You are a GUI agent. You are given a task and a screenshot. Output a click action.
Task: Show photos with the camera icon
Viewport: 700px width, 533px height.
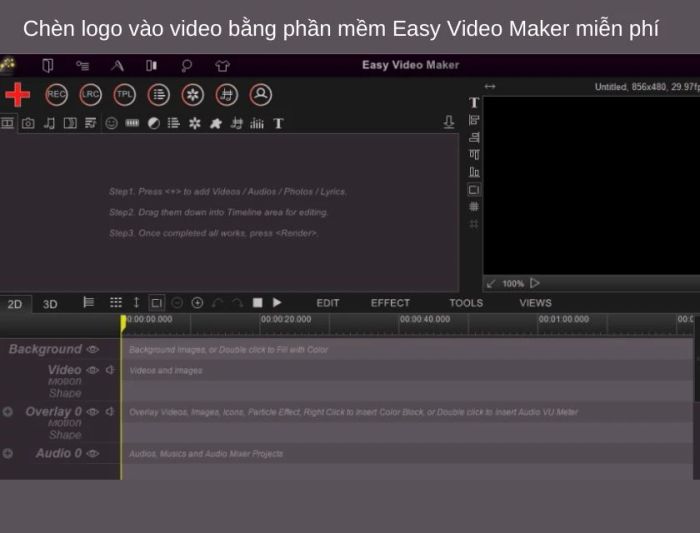pyautogui.click(x=28, y=123)
